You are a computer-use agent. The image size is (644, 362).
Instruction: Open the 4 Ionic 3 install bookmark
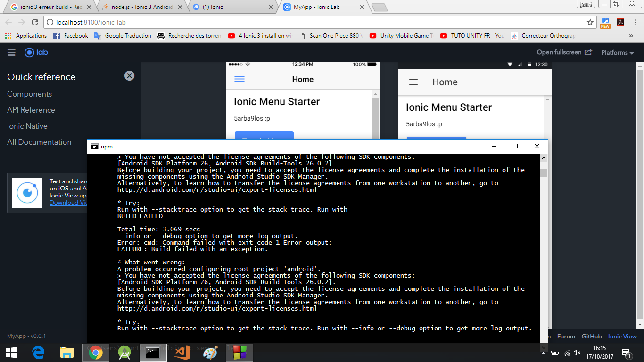[260, 36]
